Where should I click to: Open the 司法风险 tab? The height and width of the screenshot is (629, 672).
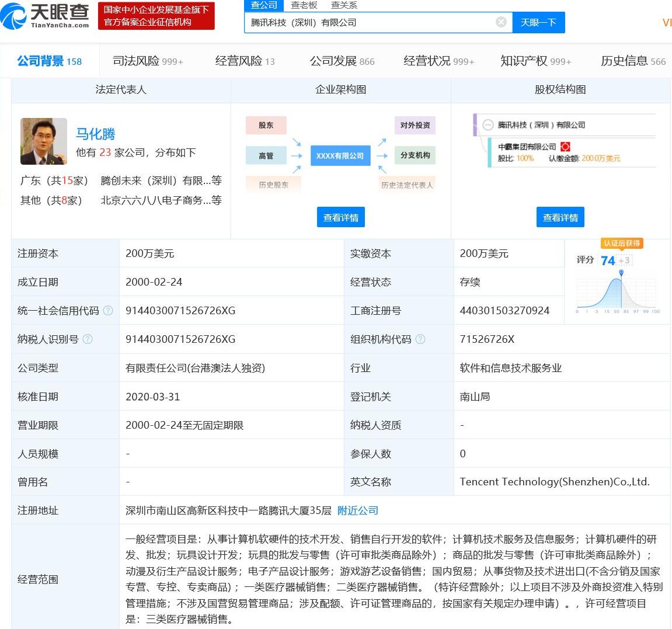(148, 61)
